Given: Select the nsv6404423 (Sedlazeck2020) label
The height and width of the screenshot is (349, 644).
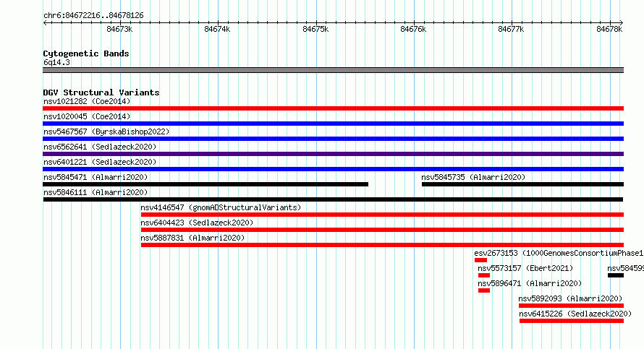Looking at the screenshot, I should [197, 223].
